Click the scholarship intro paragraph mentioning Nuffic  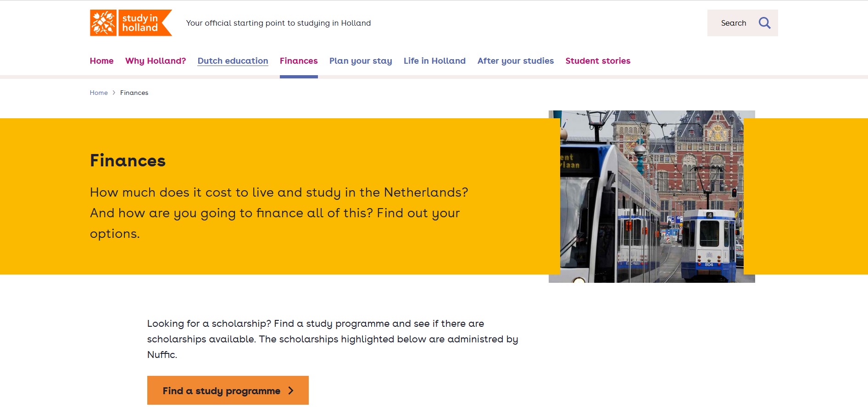point(332,339)
